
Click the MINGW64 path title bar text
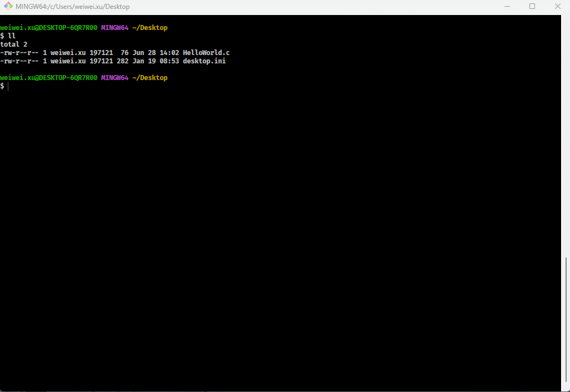72,7
